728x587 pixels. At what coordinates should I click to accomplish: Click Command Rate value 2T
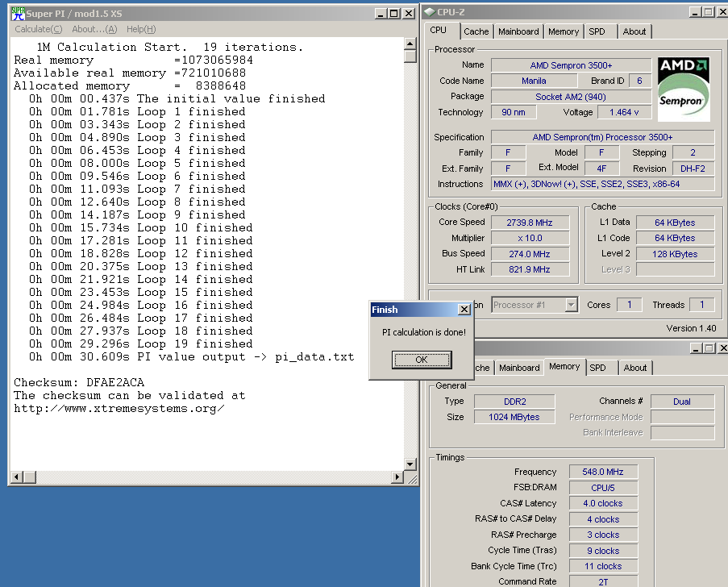[603, 581]
